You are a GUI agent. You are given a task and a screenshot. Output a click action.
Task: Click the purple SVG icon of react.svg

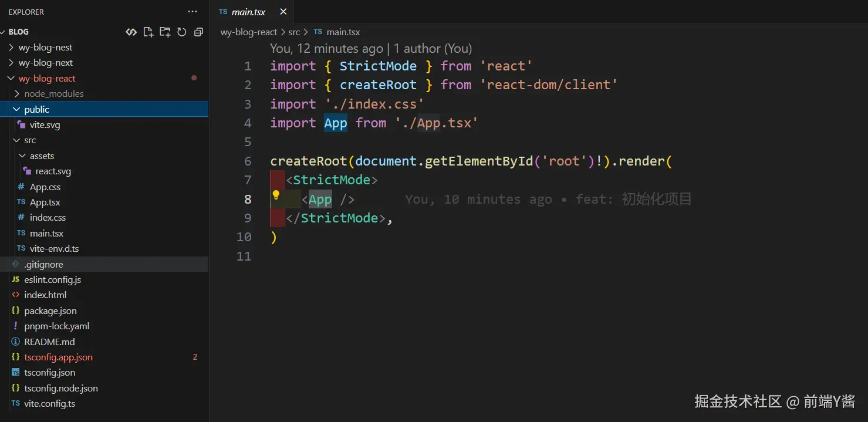pyautogui.click(x=27, y=171)
